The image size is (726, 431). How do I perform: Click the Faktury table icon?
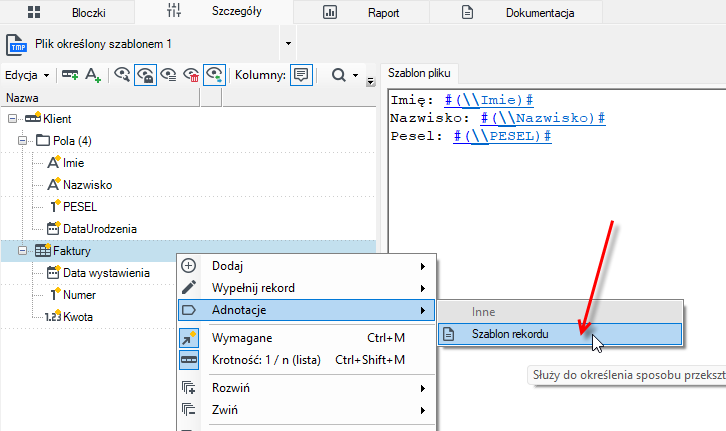click(43, 250)
